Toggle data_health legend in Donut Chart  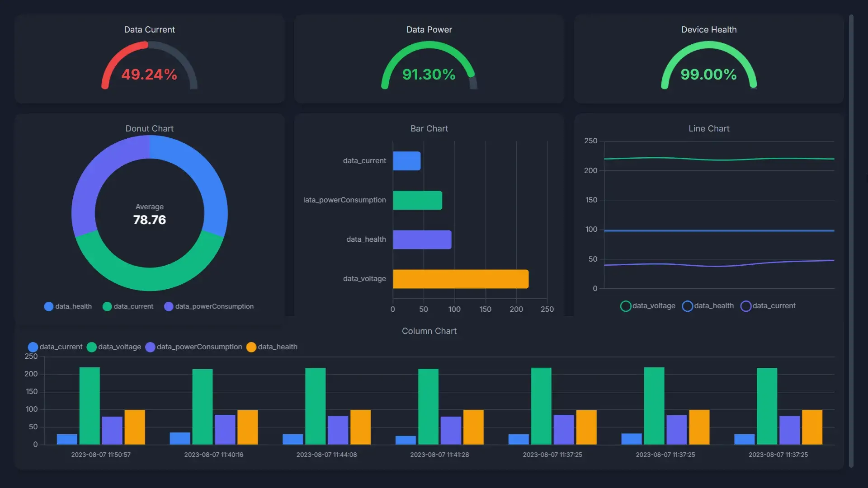(67, 306)
